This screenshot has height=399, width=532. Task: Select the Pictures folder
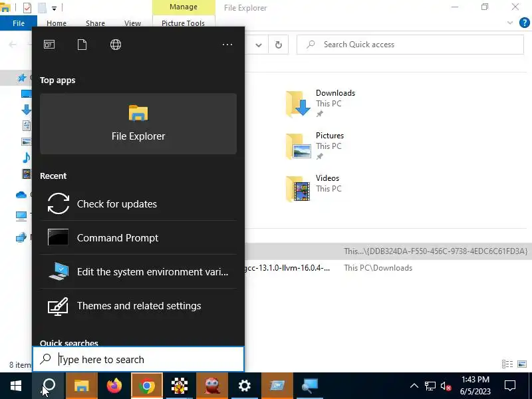[x=315, y=146]
